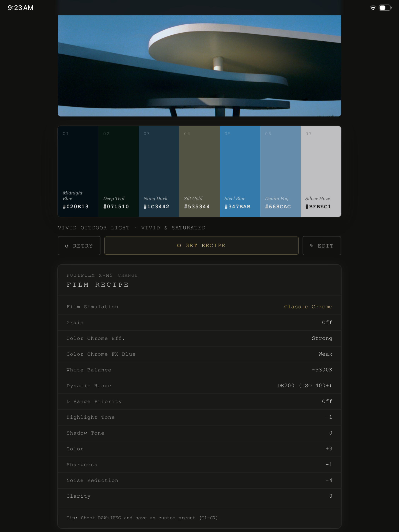Click the RETRY button
399x532 pixels.
tap(79, 246)
